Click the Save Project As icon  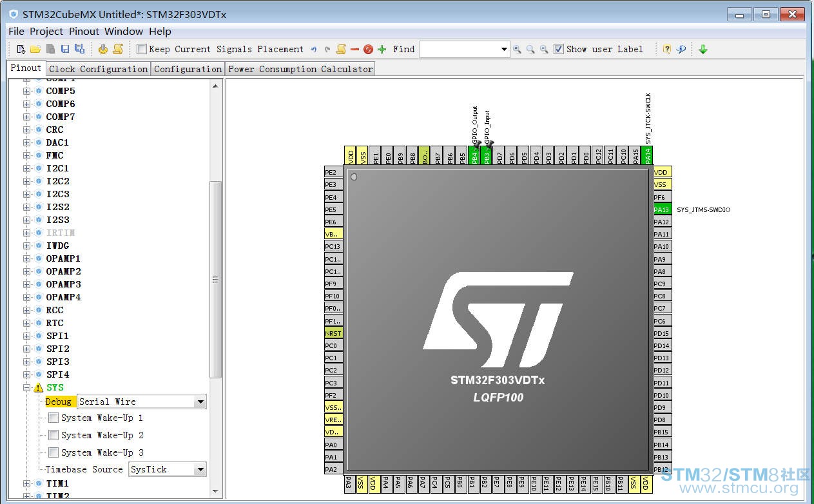click(79, 49)
